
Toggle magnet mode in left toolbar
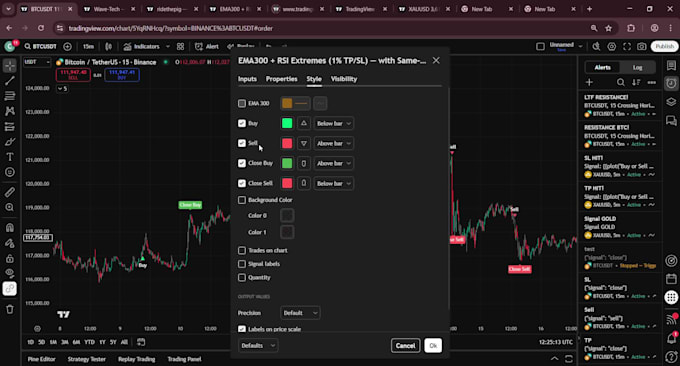(10, 227)
